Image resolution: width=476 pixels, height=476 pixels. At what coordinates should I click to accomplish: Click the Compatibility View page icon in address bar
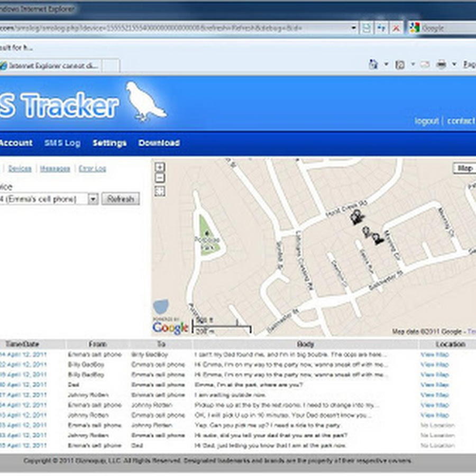pos(367,28)
